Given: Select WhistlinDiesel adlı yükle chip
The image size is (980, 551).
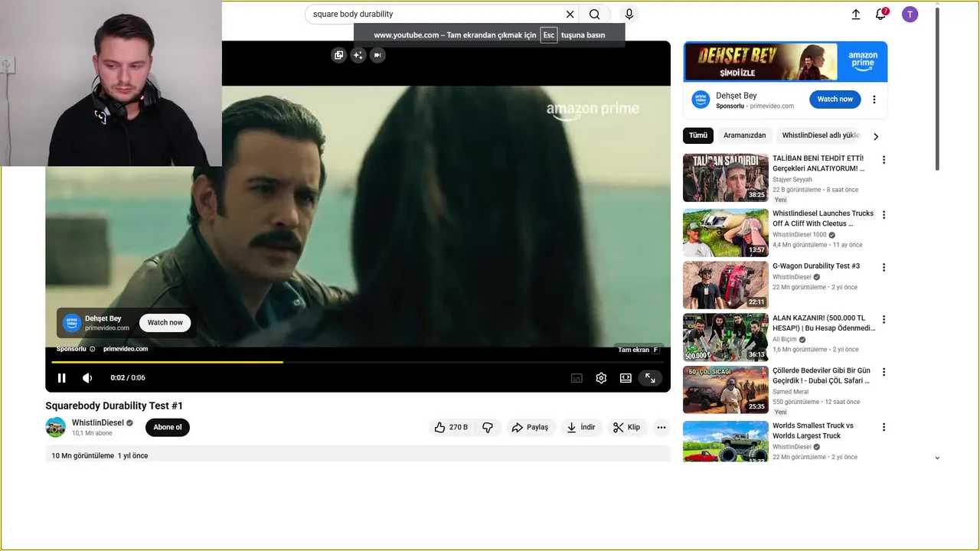Looking at the screenshot, I should tap(821, 135).
